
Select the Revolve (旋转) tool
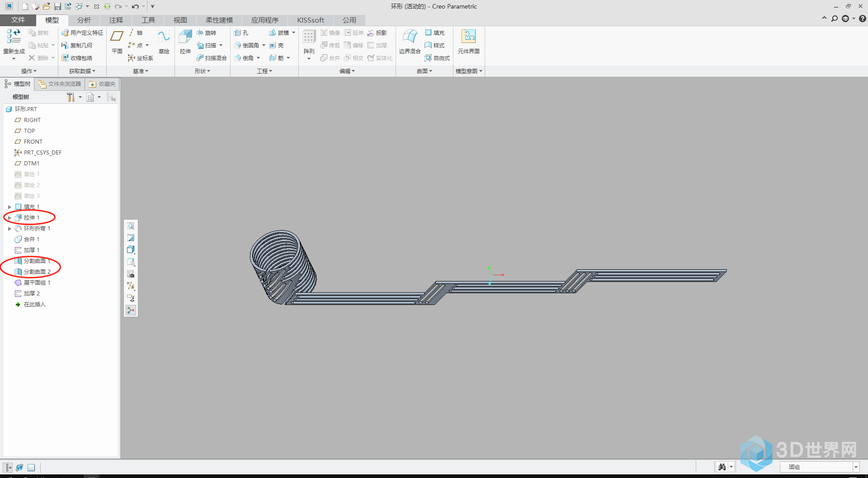pyautogui.click(x=206, y=33)
